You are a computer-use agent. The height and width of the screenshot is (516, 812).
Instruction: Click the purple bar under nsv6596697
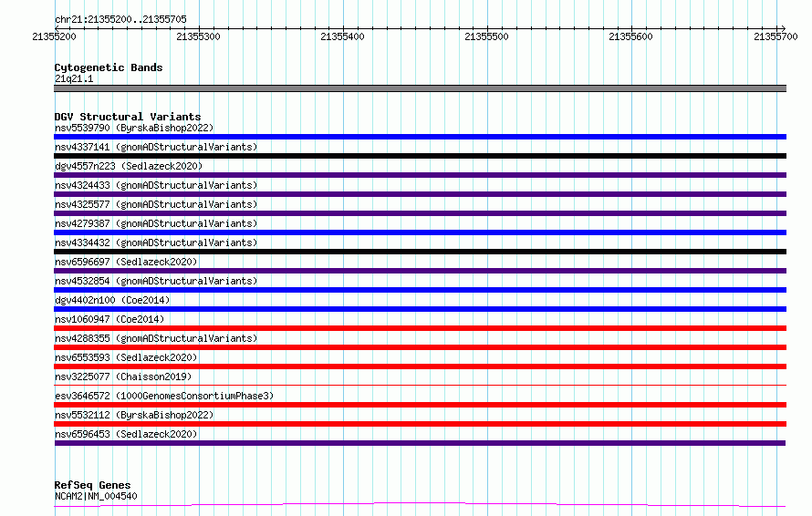[420, 271]
